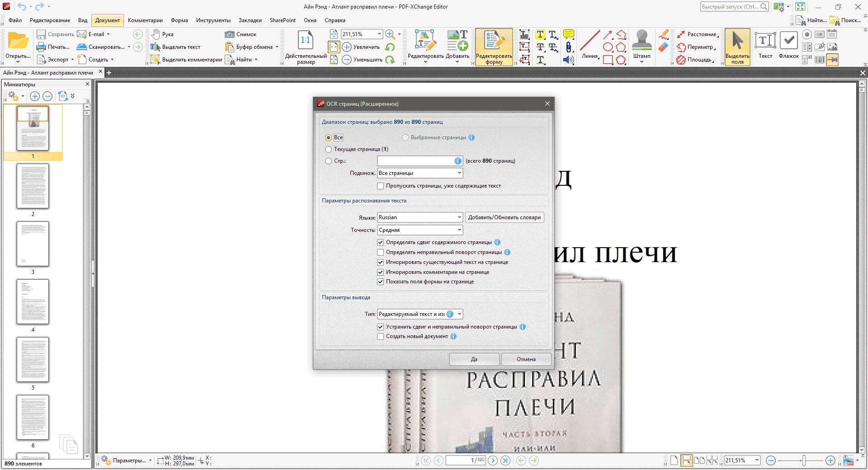Activate the Select fields (Выделить поля) tool
Viewport: 868px width, 470px height.
[x=737, y=47]
